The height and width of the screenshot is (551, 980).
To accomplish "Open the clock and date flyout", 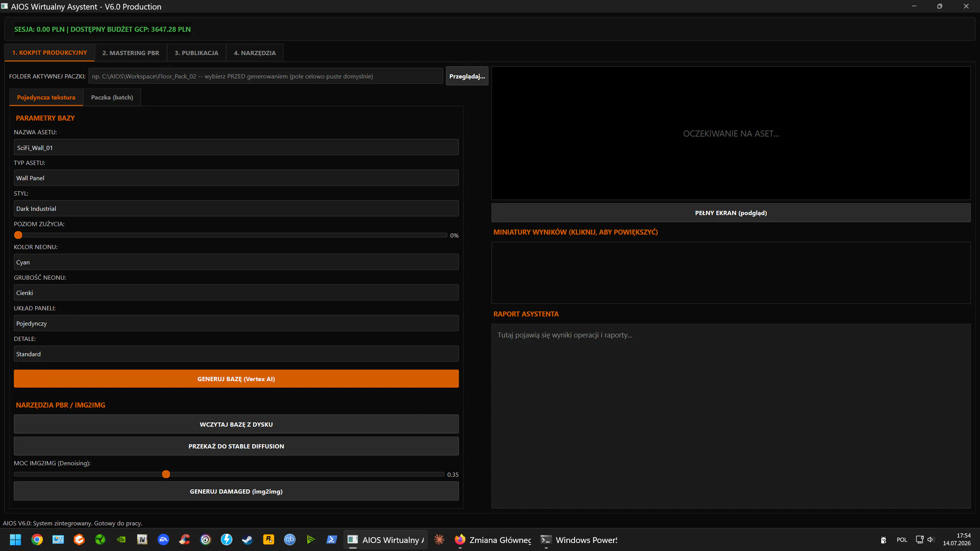I will click(957, 540).
